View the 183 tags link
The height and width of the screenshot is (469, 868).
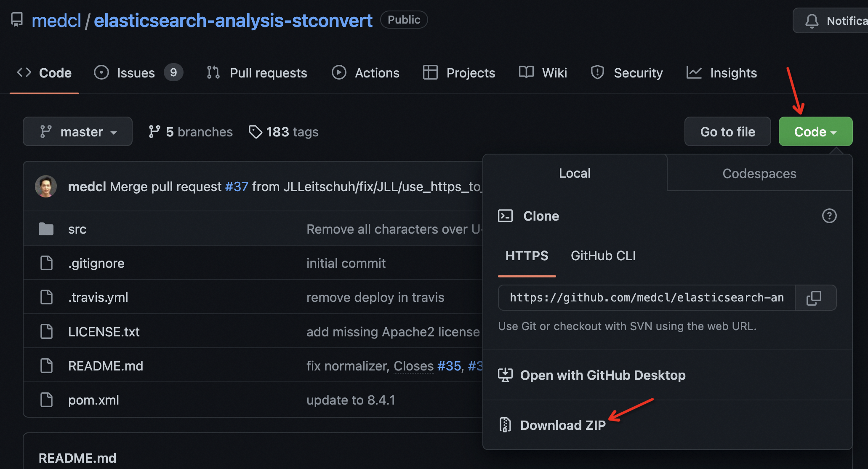(x=283, y=132)
